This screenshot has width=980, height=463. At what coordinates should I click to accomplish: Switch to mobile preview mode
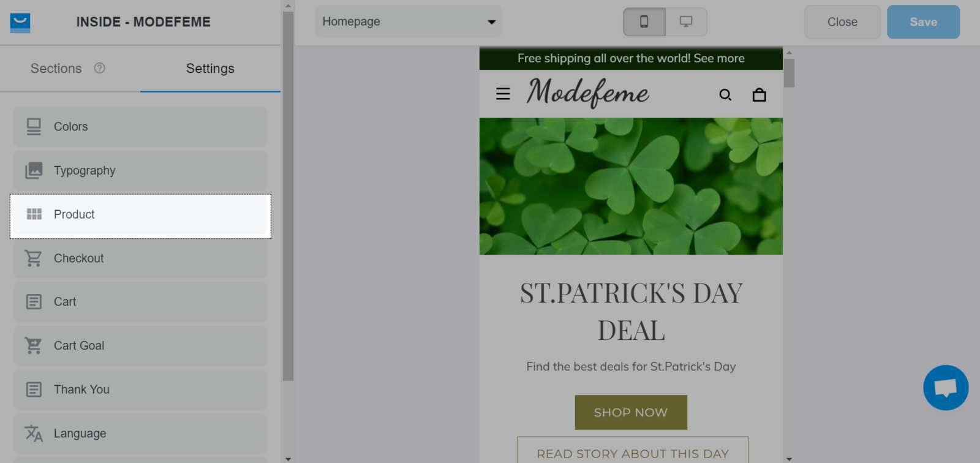click(x=644, y=22)
